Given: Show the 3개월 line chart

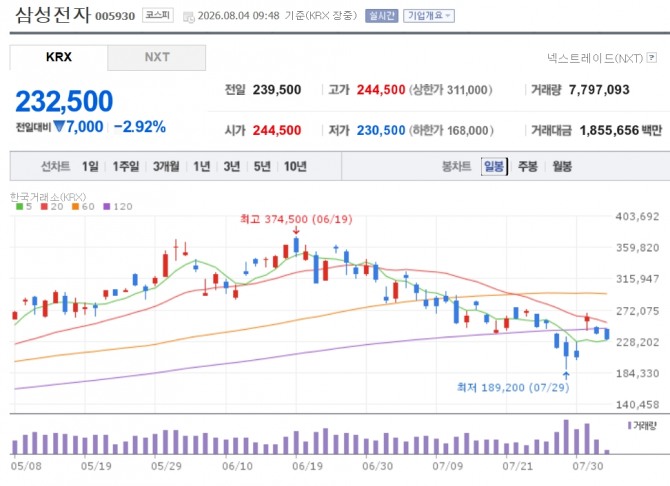Looking at the screenshot, I should coord(166,166).
